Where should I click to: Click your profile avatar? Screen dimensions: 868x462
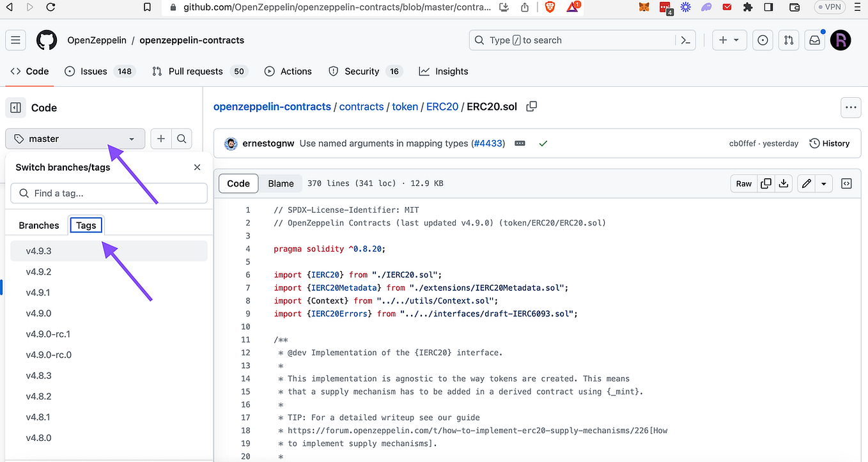point(841,40)
